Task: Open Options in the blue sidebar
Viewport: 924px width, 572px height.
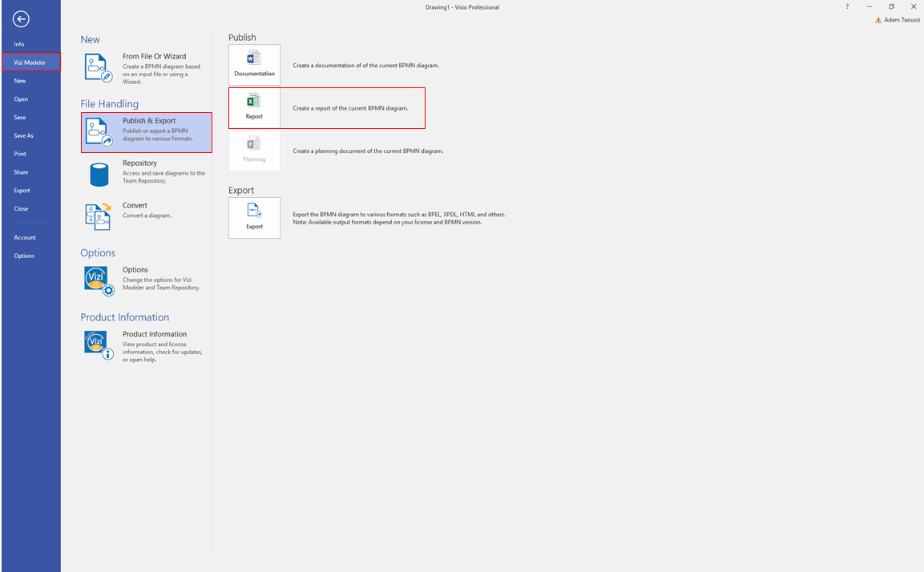Action: coord(24,256)
